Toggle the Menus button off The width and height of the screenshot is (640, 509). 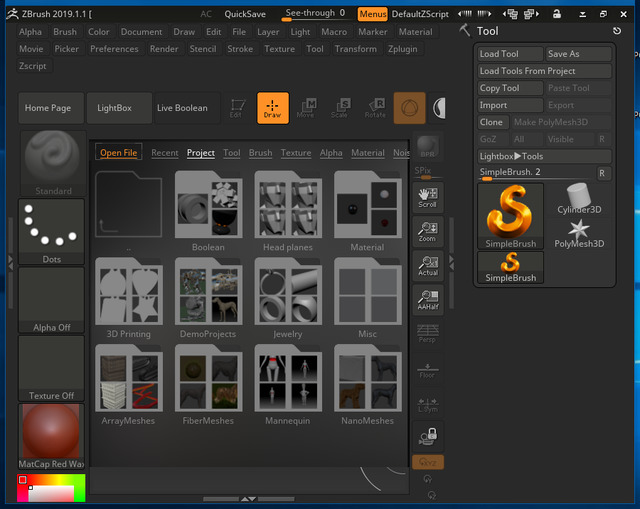[372, 14]
